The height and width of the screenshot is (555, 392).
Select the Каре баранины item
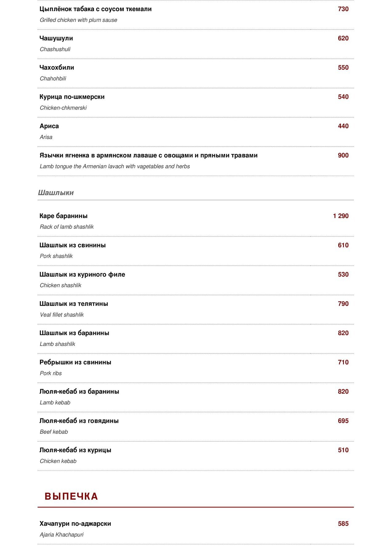coord(63,216)
